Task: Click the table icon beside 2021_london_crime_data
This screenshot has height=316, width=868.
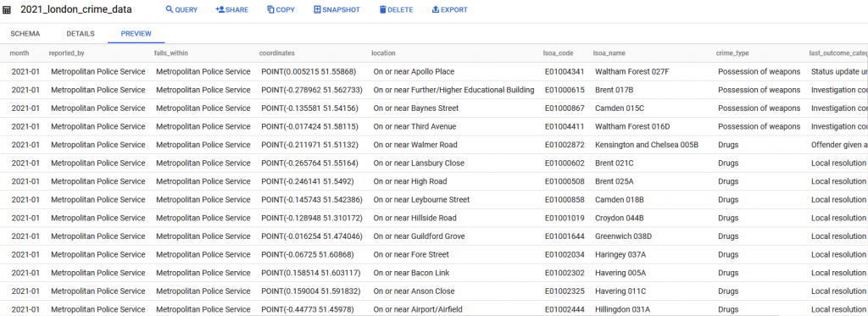Action: point(7,10)
